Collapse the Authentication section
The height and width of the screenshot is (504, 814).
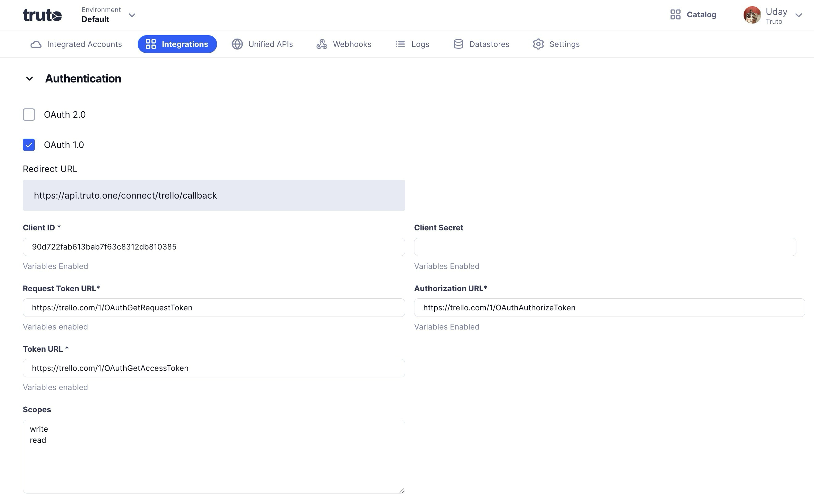tap(29, 79)
